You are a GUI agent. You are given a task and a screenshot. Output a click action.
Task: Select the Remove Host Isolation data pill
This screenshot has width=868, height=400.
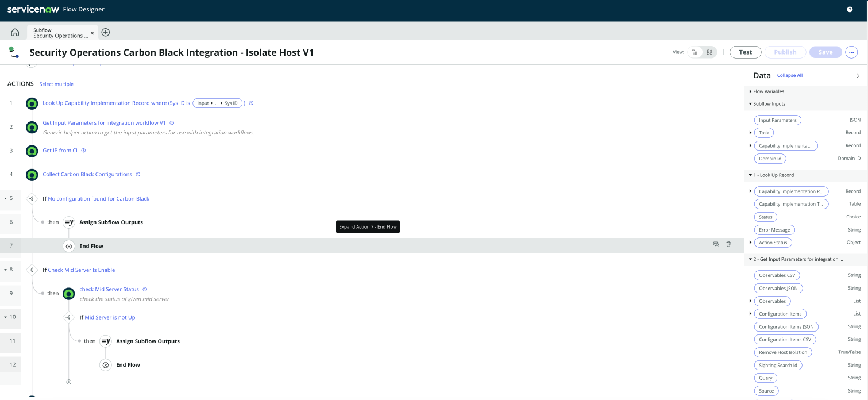click(x=783, y=352)
